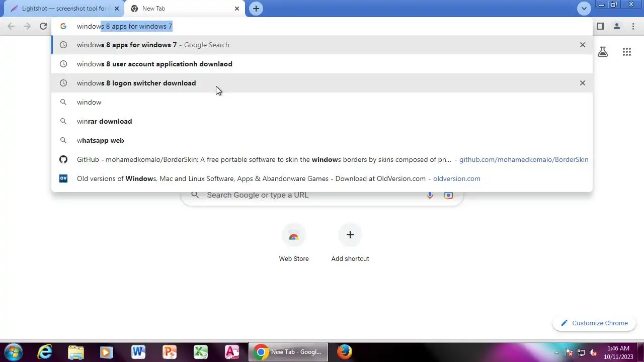The width and height of the screenshot is (644, 362).
Task: Open Microsoft Access from taskbar
Action: (232, 352)
